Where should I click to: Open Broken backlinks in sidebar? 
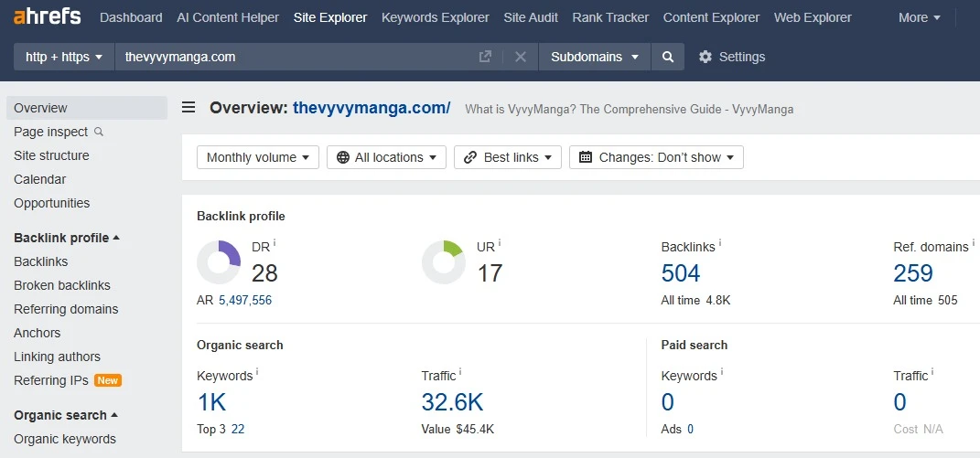pyautogui.click(x=62, y=285)
